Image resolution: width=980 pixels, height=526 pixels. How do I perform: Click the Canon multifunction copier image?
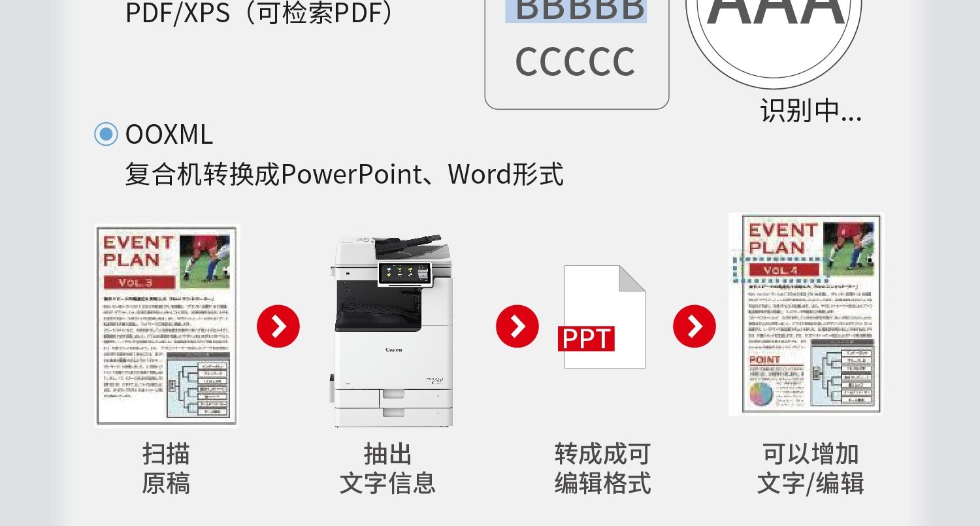click(393, 331)
